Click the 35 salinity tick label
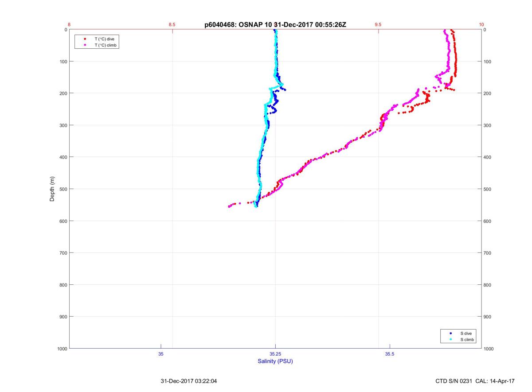 point(161,354)
